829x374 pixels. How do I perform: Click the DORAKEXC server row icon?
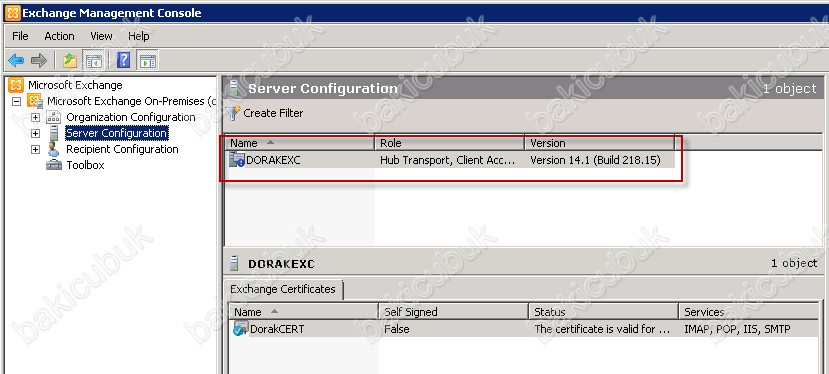click(x=236, y=160)
